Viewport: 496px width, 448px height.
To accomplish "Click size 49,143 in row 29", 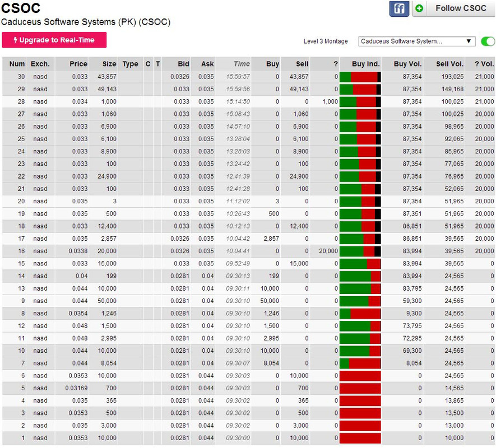I will pyautogui.click(x=107, y=89).
